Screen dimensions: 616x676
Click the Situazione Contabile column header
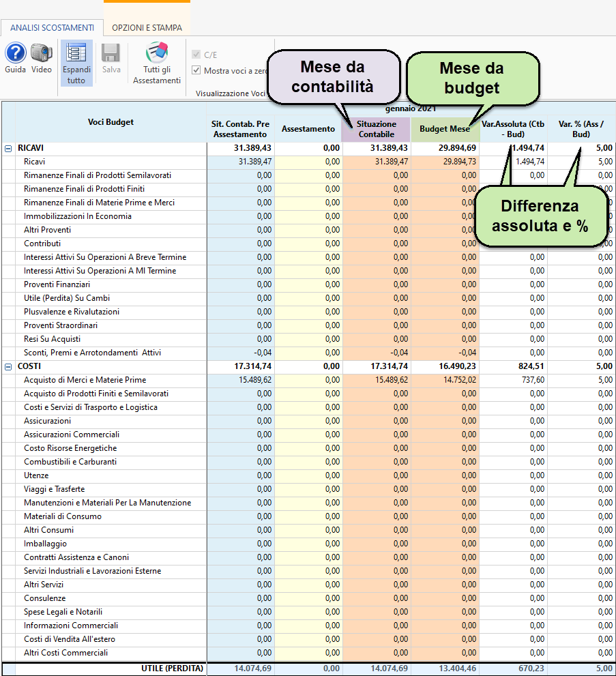(x=376, y=129)
